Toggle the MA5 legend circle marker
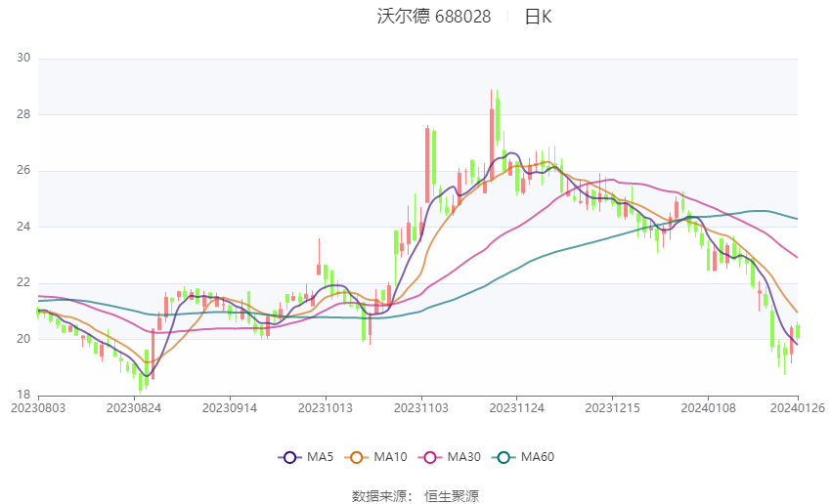Image resolution: width=831 pixels, height=504 pixels. click(x=289, y=457)
